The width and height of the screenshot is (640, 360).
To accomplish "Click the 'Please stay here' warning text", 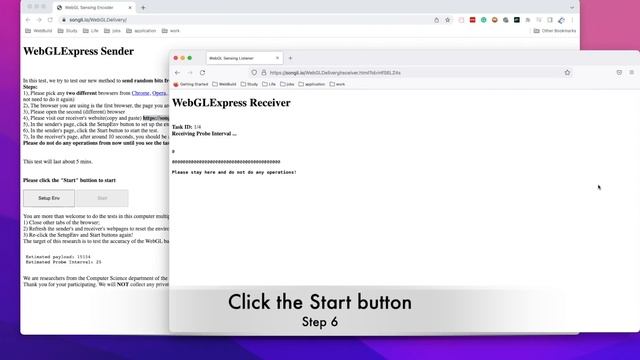I will (234, 172).
